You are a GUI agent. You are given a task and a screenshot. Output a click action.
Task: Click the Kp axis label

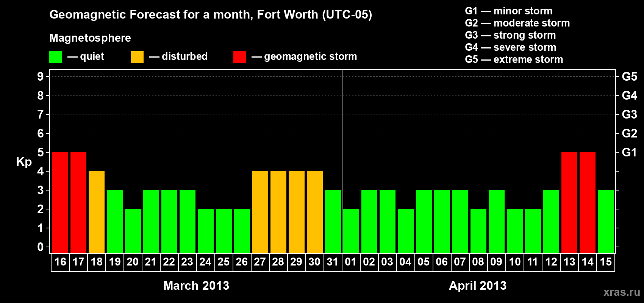pyautogui.click(x=24, y=162)
